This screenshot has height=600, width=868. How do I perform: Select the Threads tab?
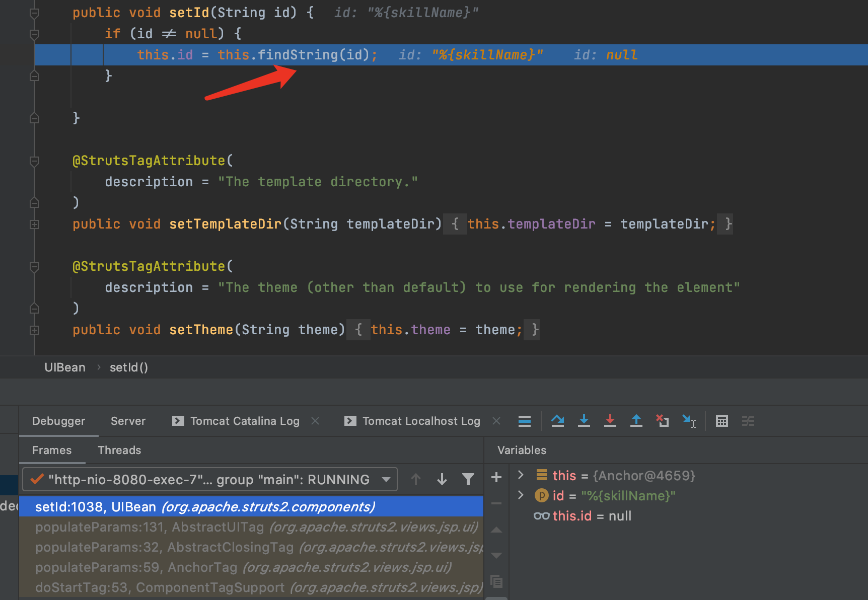(x=119, y=450)
